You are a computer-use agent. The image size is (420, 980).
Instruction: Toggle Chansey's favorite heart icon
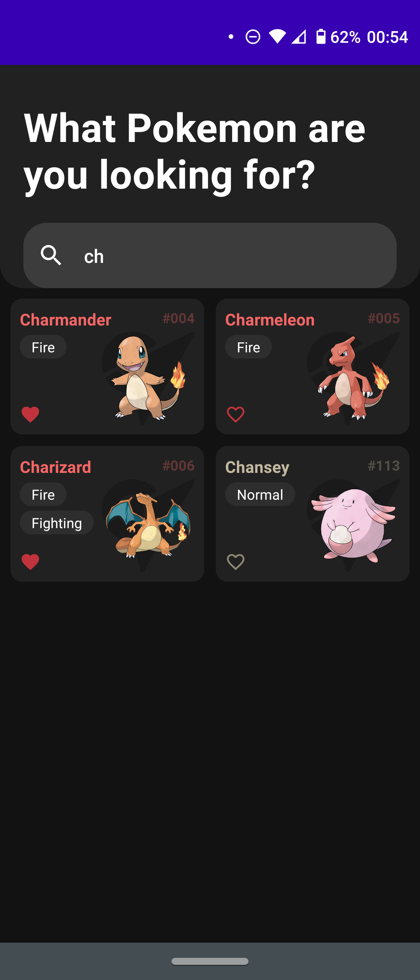pos(236,562)
